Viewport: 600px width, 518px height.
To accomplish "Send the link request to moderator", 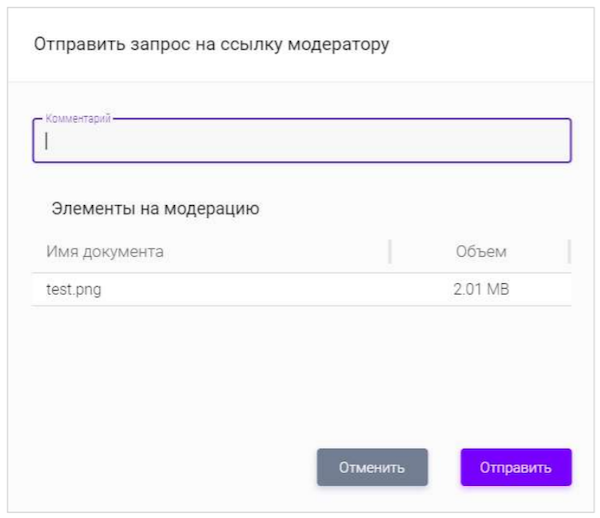I will pyautogui.click(x=515, y=467).
